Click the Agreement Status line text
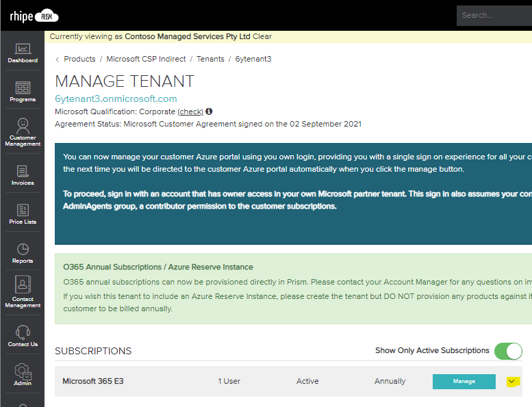The image size is (532, 407). tap(208, 124)
